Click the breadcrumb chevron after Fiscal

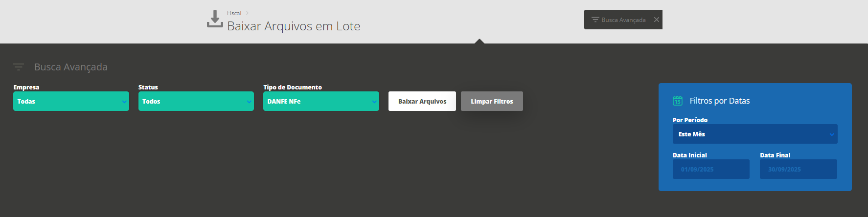248,13
